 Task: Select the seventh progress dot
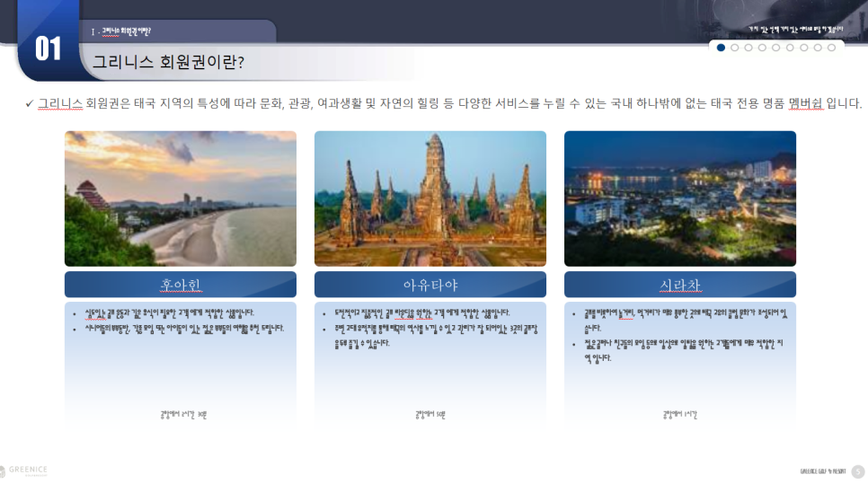(x=804, y=48)
